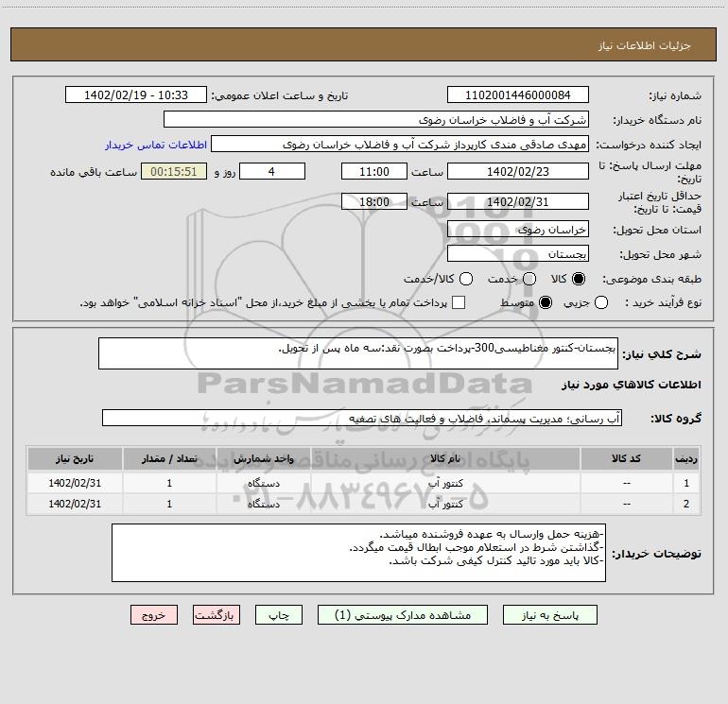Click the delivery city field بجستان
The height and width of the screenshot is (704, 728).
[x=518, y=254]
